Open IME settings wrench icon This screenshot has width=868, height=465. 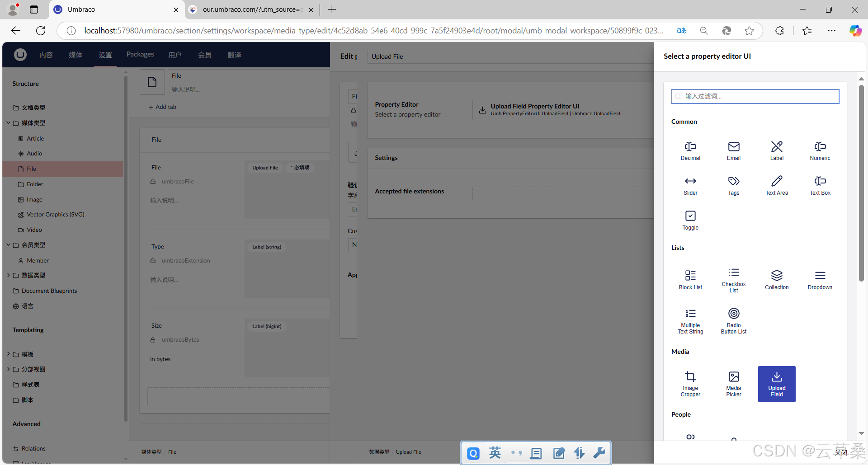click(x=599, y=452)
